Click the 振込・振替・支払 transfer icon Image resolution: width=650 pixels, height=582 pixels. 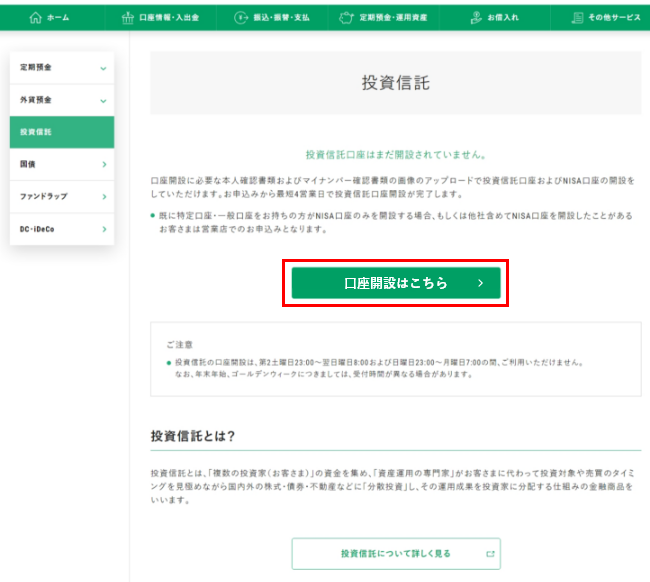(x=240, y=17)
